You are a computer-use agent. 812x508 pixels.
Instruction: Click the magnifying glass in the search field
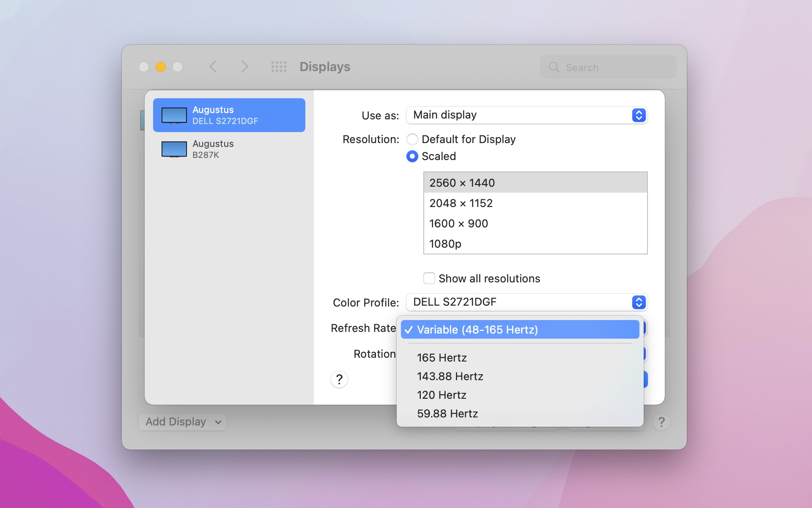click(x=554, y=67)
